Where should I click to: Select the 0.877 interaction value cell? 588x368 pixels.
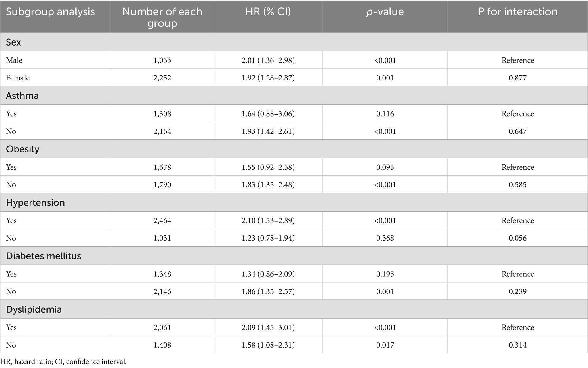click(517, 78)
